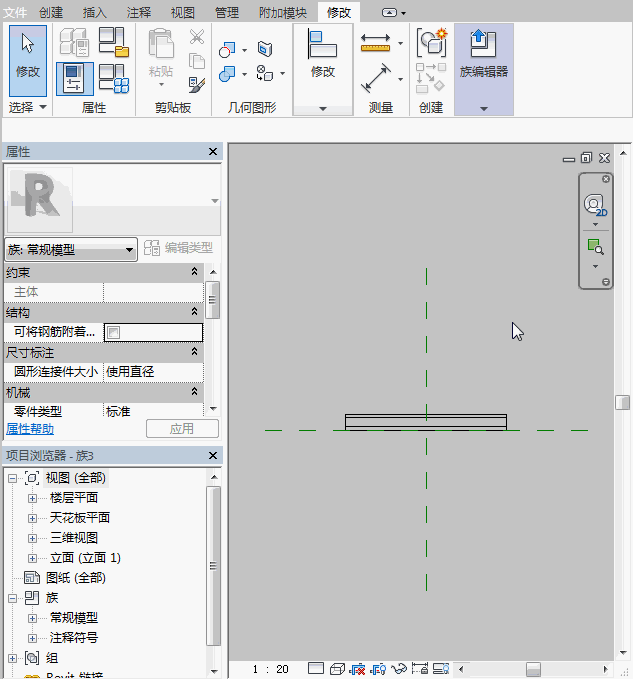This screenshot has width=633, height=679.
Task: Open the 族: 常规模型 dropdown
Action: tap(71, 250)
